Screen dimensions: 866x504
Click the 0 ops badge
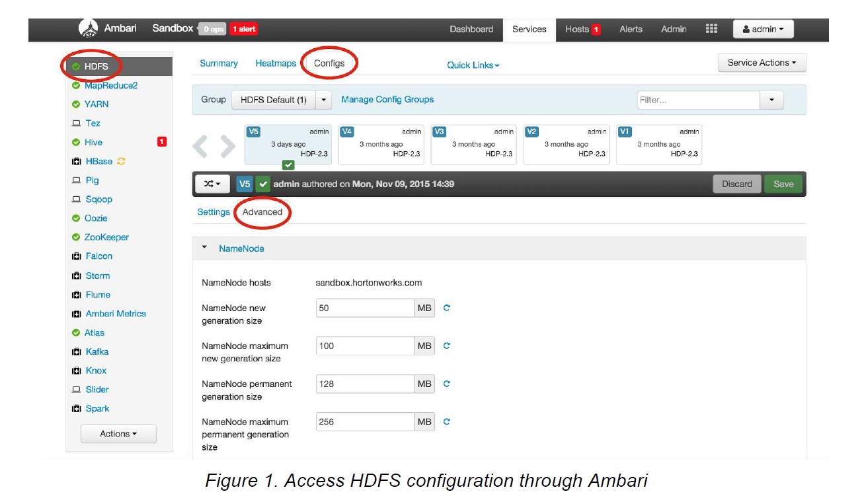213,29
